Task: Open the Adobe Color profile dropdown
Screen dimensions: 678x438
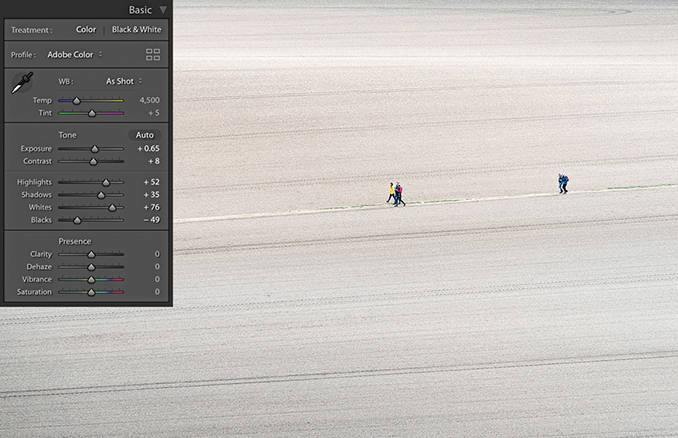Action: tap(74, 55)
